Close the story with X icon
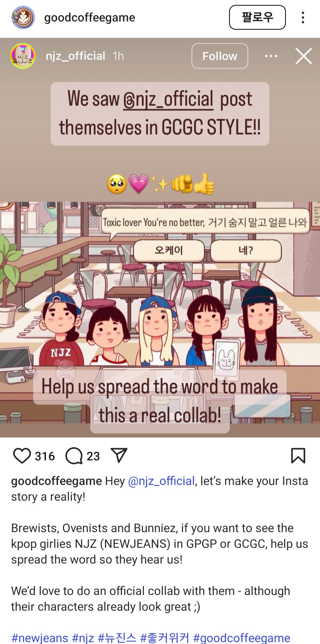The width and height of the screenshot is (320, 644). click(x=304, y=56)
